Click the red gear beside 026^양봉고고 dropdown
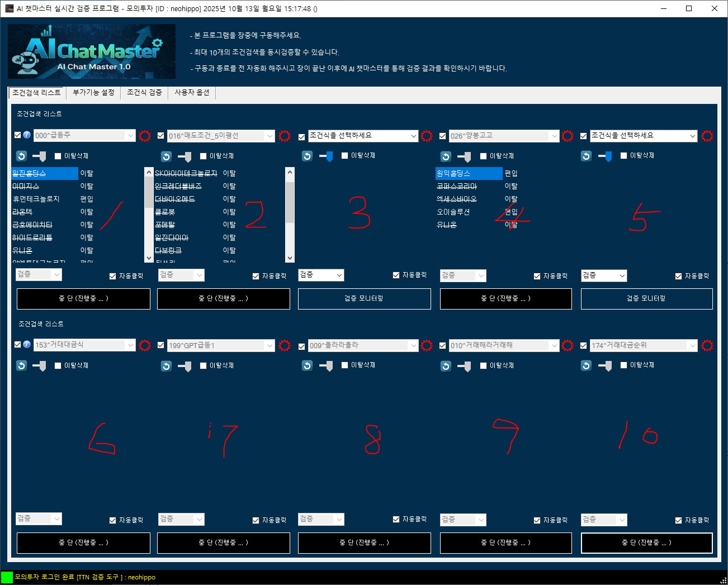Screen dimensions: 728x585 568,136
